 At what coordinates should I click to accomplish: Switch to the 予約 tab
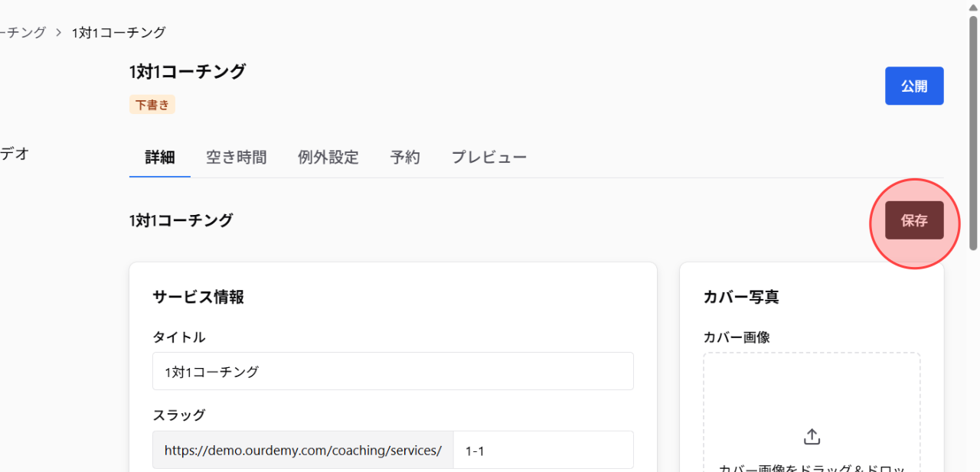click(405, 158)
